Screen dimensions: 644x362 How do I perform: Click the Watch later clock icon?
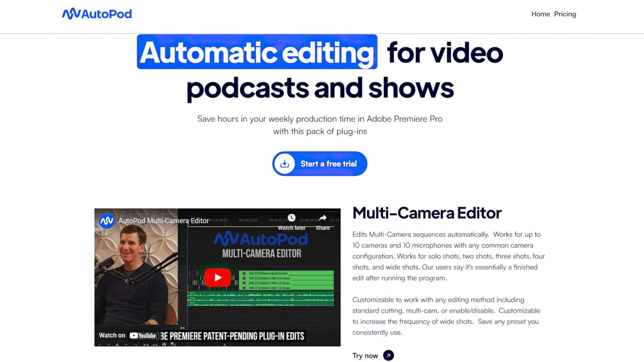291,218
